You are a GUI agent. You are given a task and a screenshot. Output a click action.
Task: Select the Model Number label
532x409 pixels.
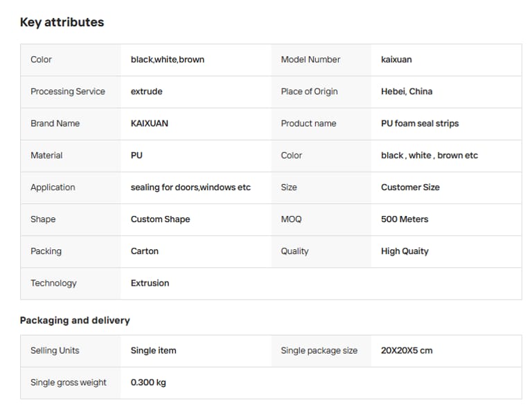point(310,60)
